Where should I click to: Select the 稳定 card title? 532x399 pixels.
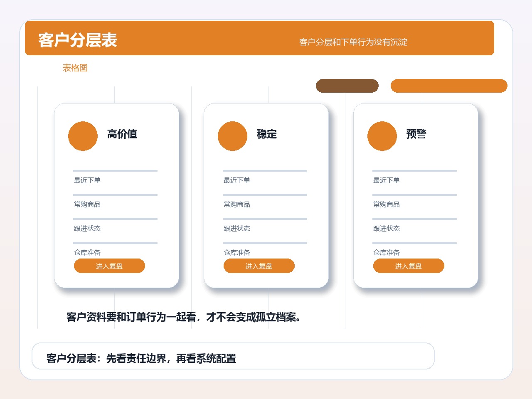(x=267, y=134)
